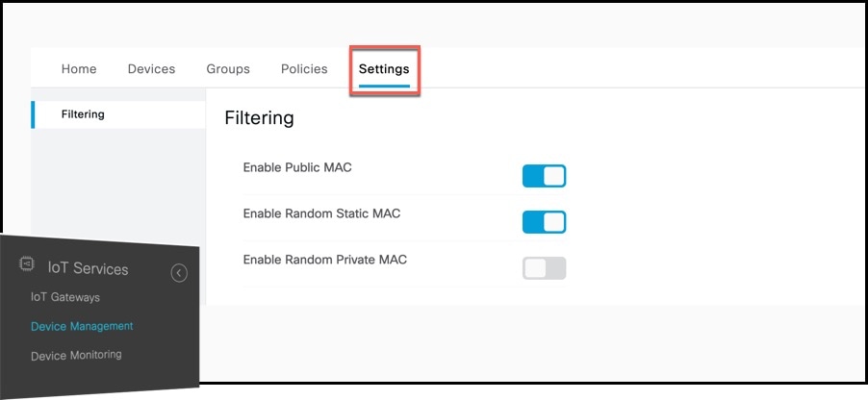Open IoT Gateways in the sidebar
Viewport: 868px width, 400px height.
pyautogui.click(x=65, y=297)
